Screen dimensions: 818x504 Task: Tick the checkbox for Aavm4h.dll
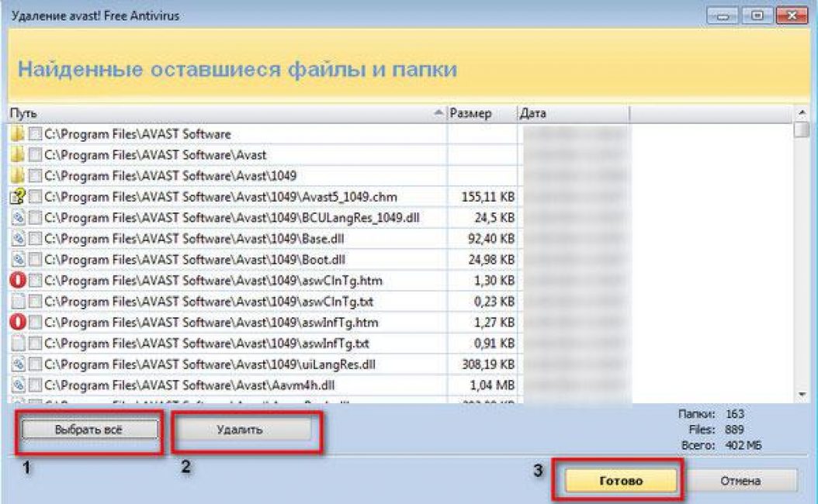pos(35,385)
